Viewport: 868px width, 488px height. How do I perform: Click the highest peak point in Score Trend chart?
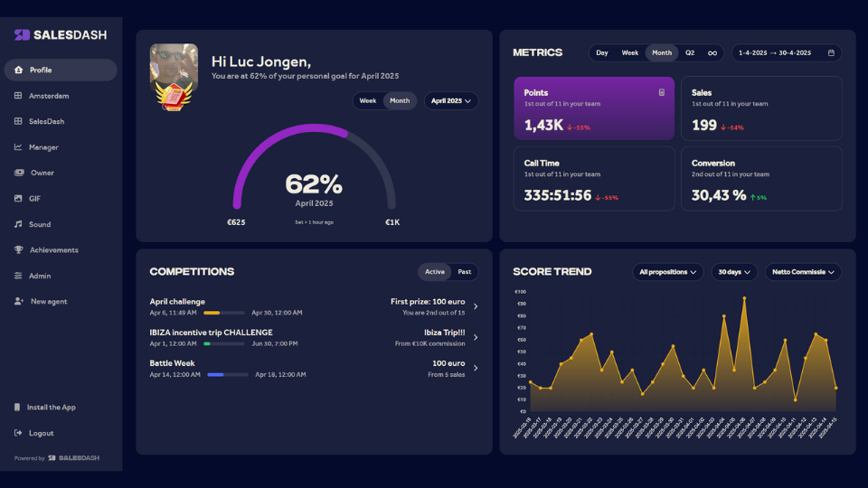coord(744,298)
